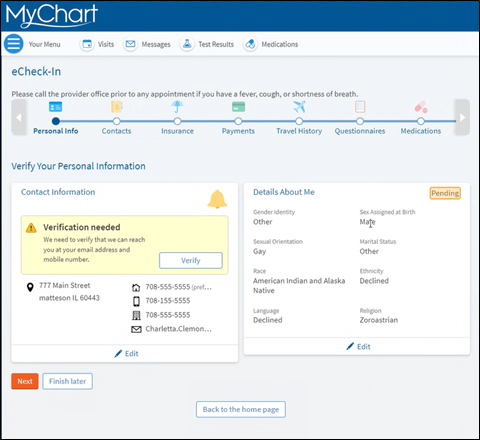Open the Messages envelope icon

130,44
